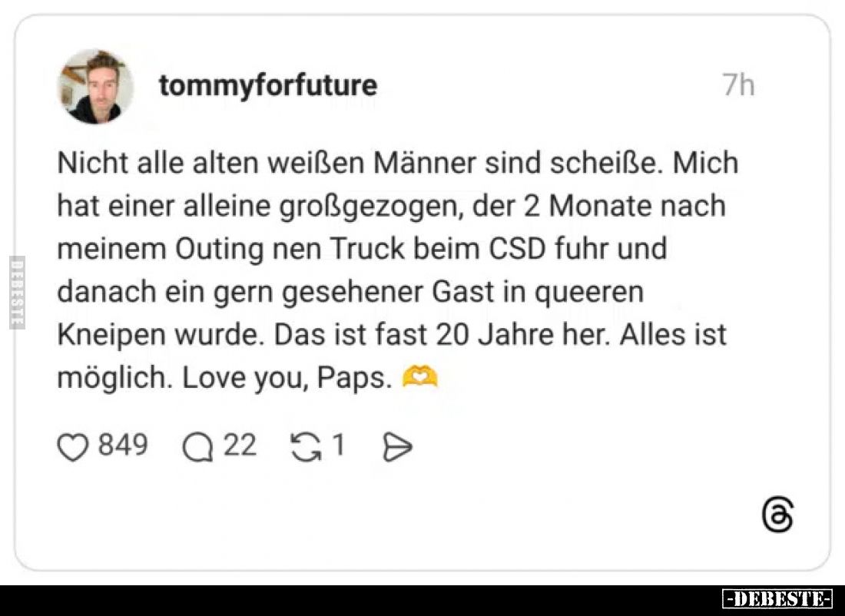
Task: Click the DEBESTE logo in the footer
Action: click(x=777, y=599)
